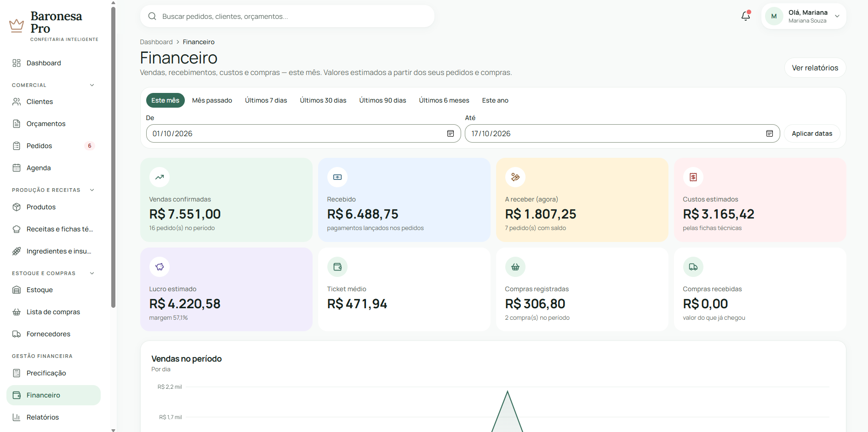Open Lista de compras in sidebar

point(53,312)
